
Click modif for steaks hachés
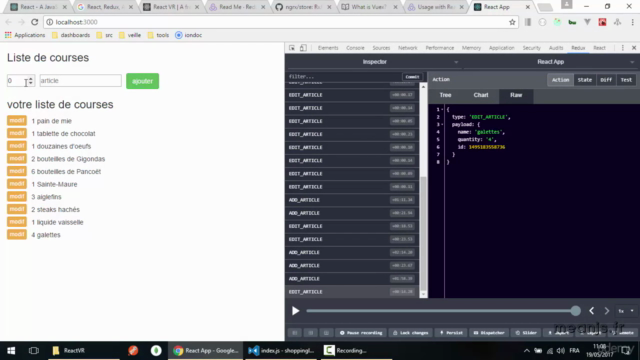17,209
